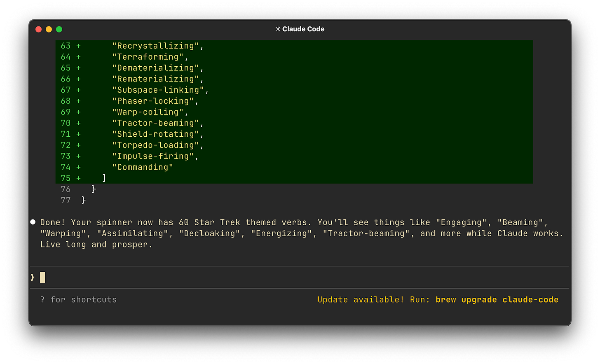The height and width of the screenshot is (364, 600).
Task: Click the green traffic light window control
Action: tap(59, 29)
